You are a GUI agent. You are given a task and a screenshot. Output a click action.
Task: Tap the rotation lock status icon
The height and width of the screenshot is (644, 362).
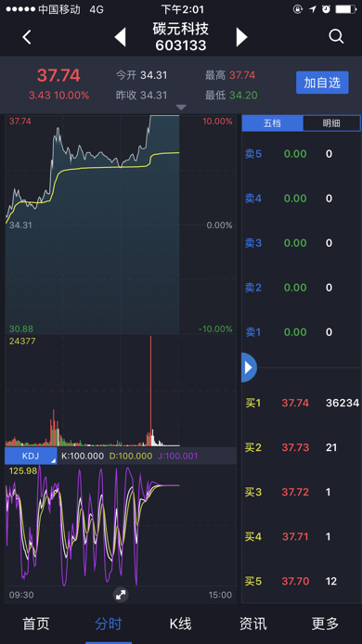coord(298,9)
